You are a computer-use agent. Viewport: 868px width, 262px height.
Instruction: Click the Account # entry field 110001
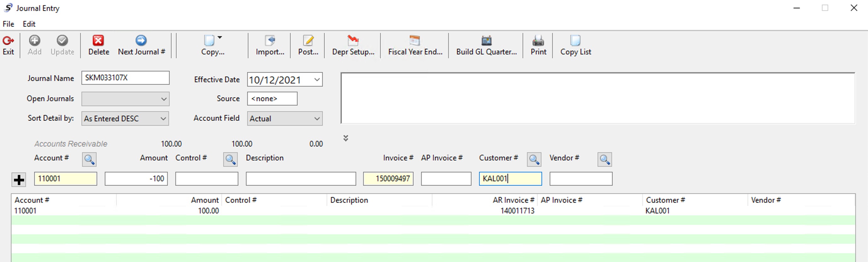(x=66, y=179)
